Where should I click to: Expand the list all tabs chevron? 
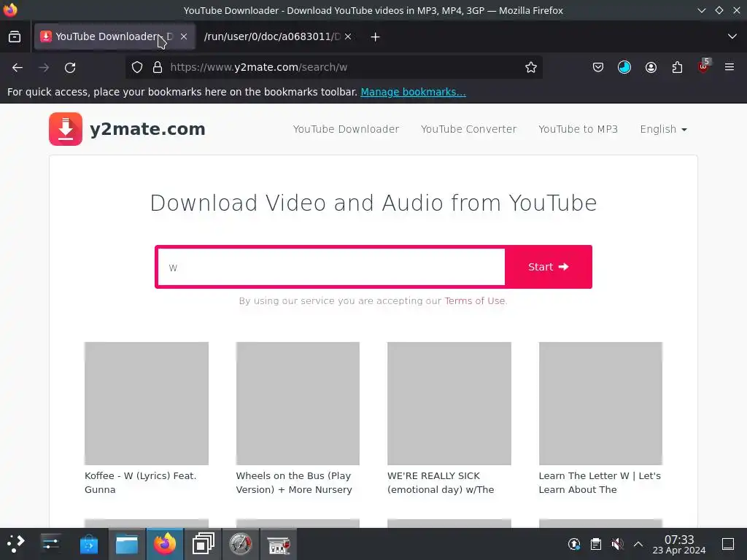tap(732, 36)
